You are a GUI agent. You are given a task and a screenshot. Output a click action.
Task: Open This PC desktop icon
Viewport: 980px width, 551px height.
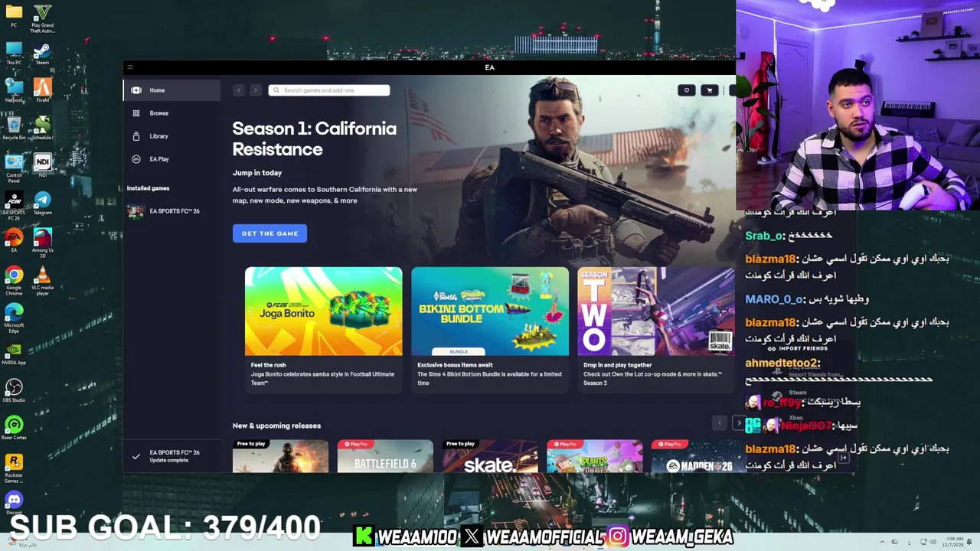(x=14, y=54)
